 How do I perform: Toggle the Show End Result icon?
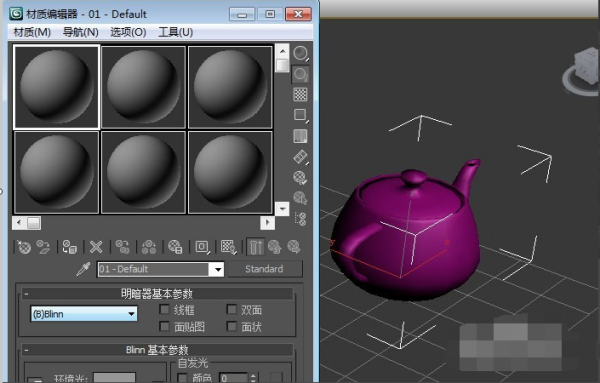coord(255,247)
